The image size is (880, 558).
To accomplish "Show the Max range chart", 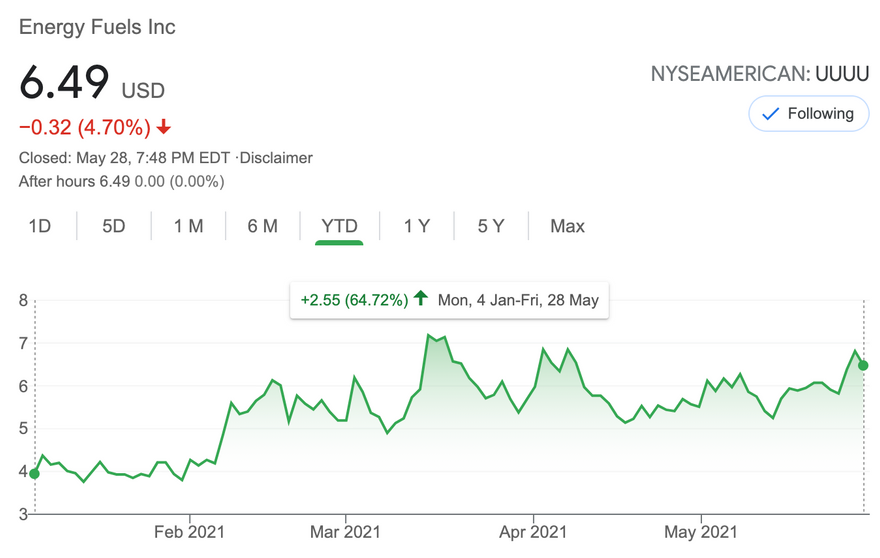I will 567,226.
